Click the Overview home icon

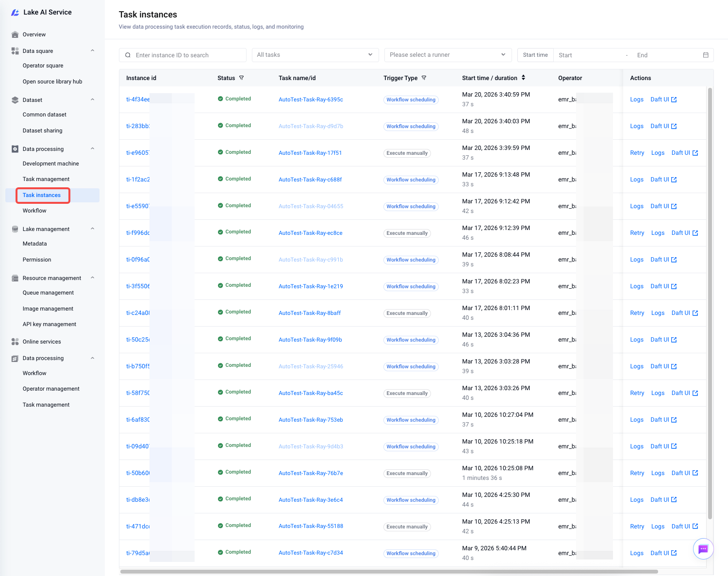(15, 34)
